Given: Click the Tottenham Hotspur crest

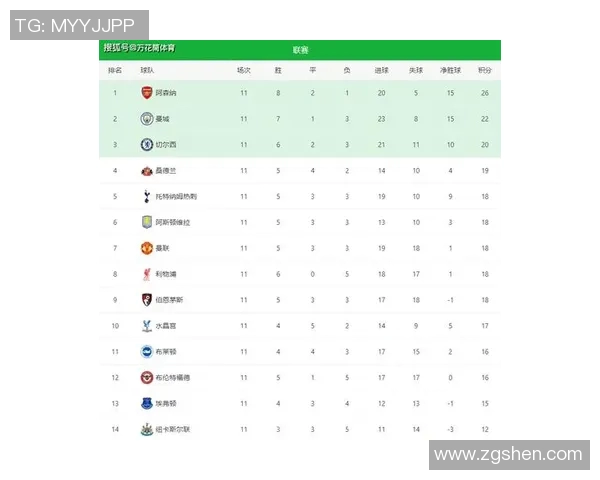Looking at the screenshot, I should [146, 197].
